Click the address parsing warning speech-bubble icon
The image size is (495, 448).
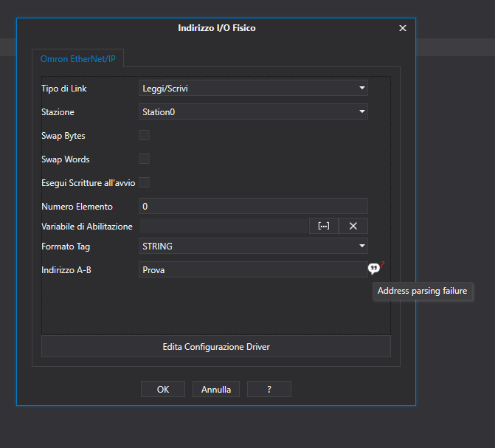375,269
